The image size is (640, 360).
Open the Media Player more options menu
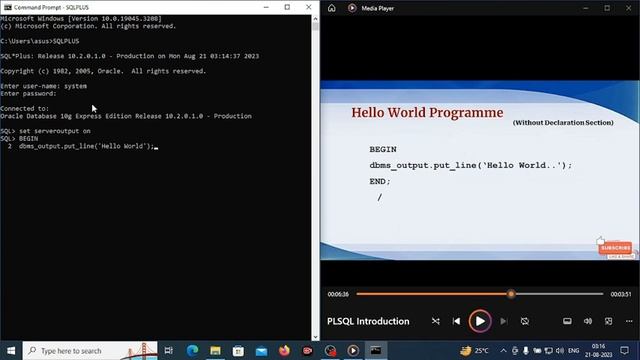point(629,321)
